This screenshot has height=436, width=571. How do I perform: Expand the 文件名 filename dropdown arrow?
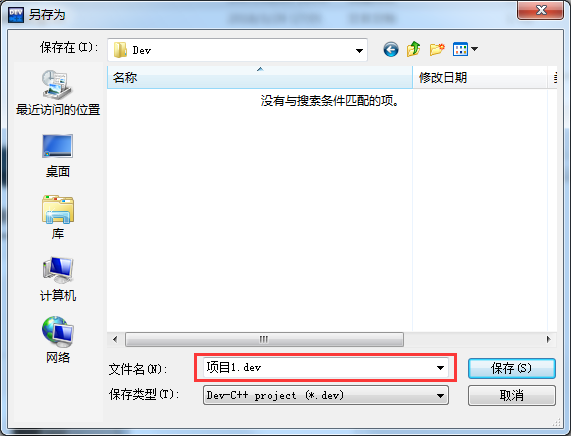pos(440,368)
